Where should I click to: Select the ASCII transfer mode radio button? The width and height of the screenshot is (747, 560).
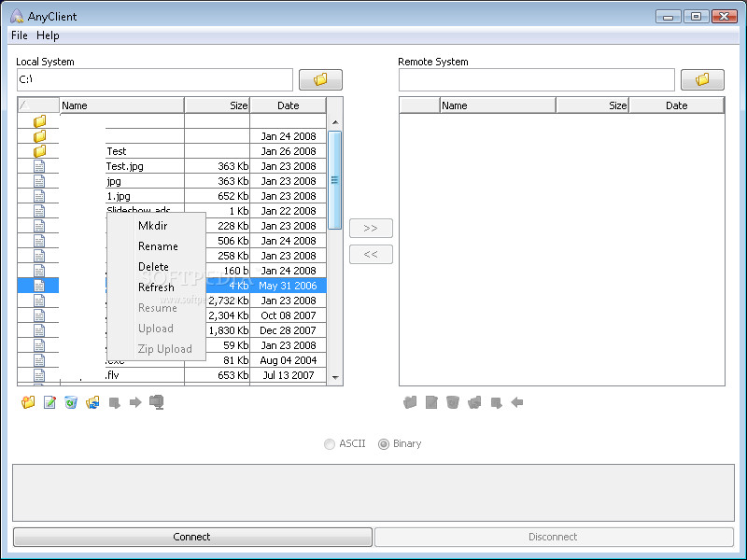[330, 444]
